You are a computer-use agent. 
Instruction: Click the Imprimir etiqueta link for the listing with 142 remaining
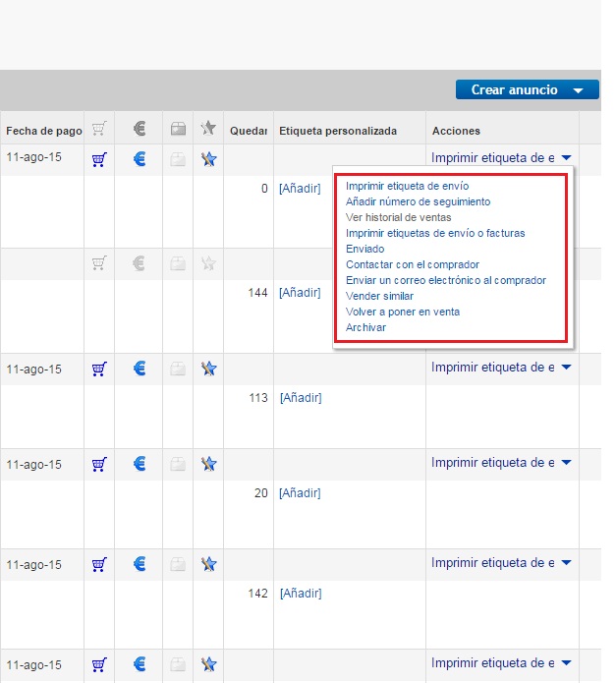click(493, 563)
